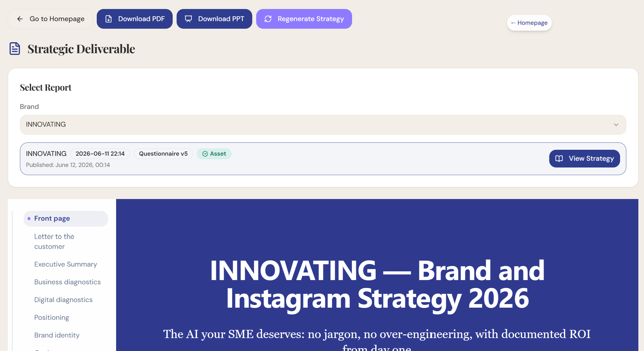644x351 pixels.
Task: Click the presentation screen icon on Download PPT
Action: pyautogui.click(x=188, y=19)
